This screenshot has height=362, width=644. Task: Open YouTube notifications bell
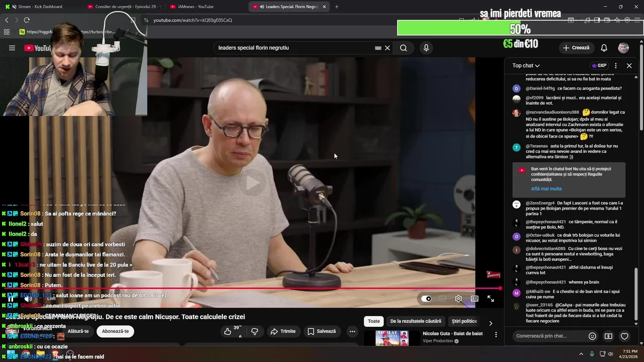pyautogui.click(x=604, y=48)
